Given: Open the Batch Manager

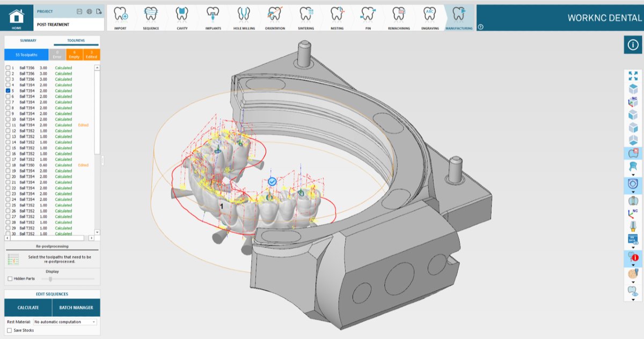Looking at the screenshot, I should tap(76, 308).
